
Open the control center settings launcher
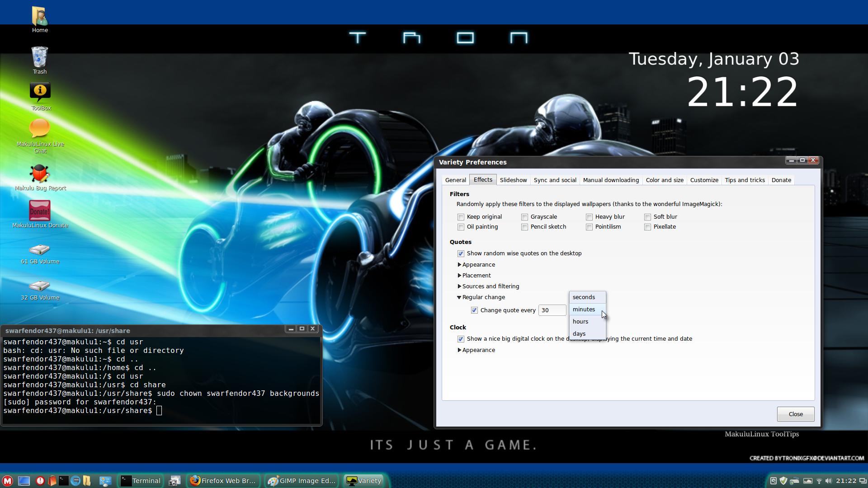[x=105, y=481]
